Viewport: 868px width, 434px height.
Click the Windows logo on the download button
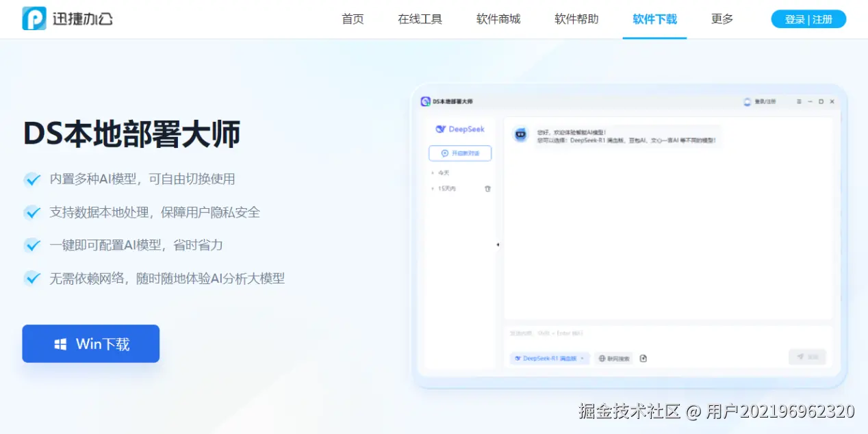pyautogui.click(x=62, y=344)
